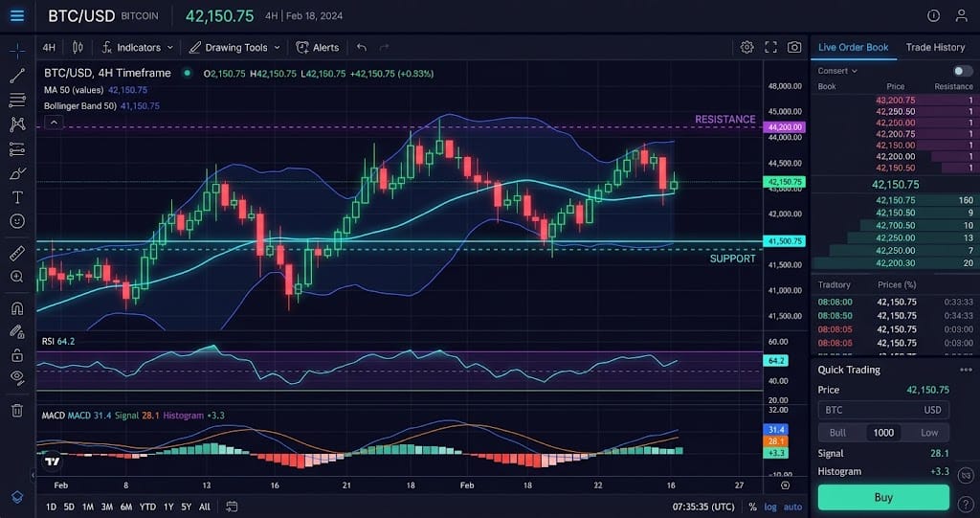Select the brush drawing tool
The width and height of the screenshot is (980, 518).
[17, 173]
